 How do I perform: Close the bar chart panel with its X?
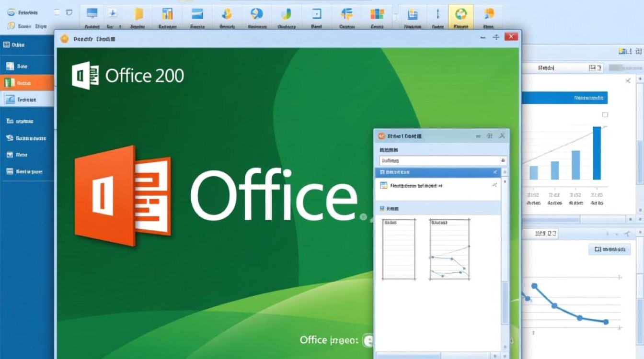[628, 81]
